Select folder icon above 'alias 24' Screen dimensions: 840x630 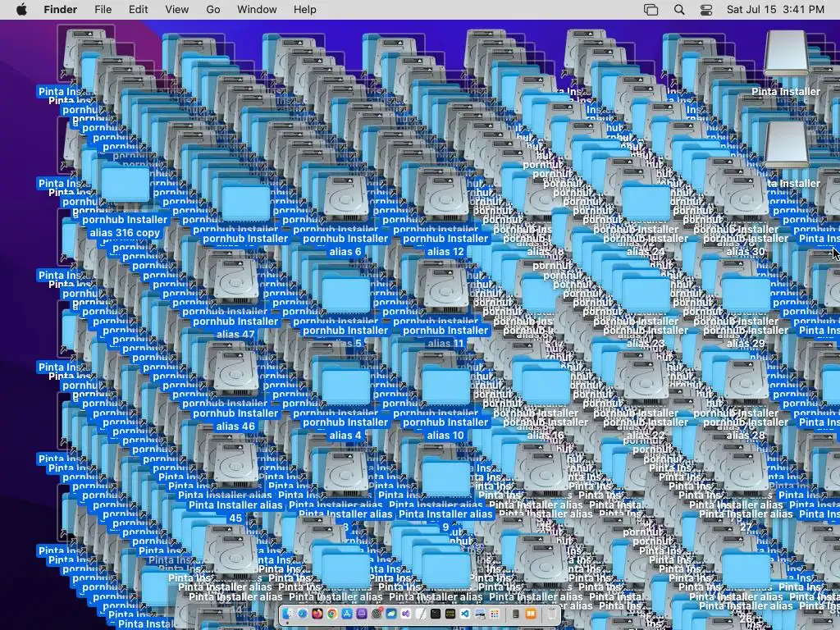(x=646, y=203)
